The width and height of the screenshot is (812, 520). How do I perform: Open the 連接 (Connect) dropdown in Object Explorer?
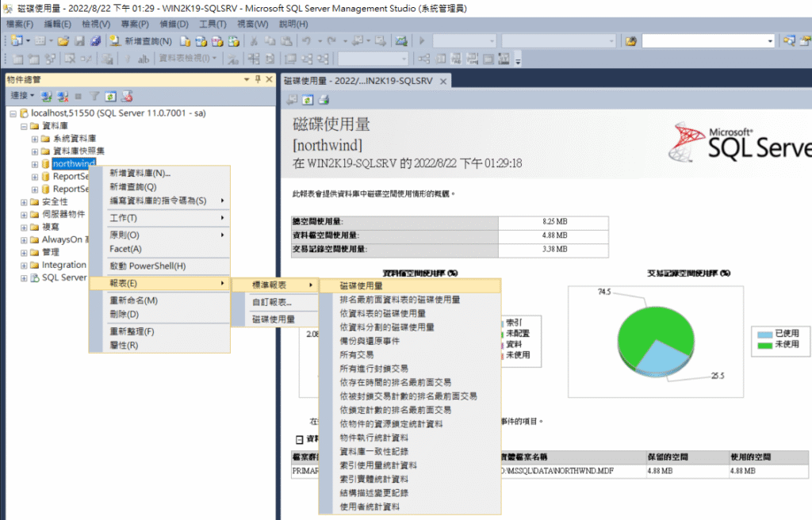coord(22,96)
